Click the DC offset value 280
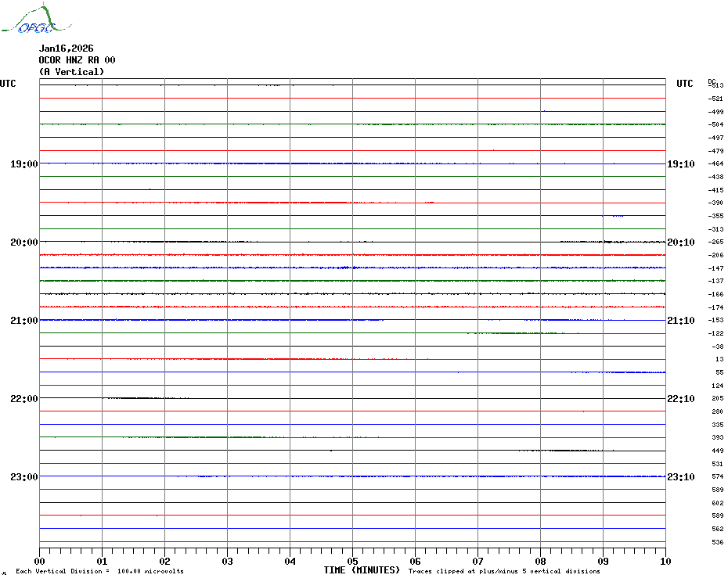 coord(718,411)
